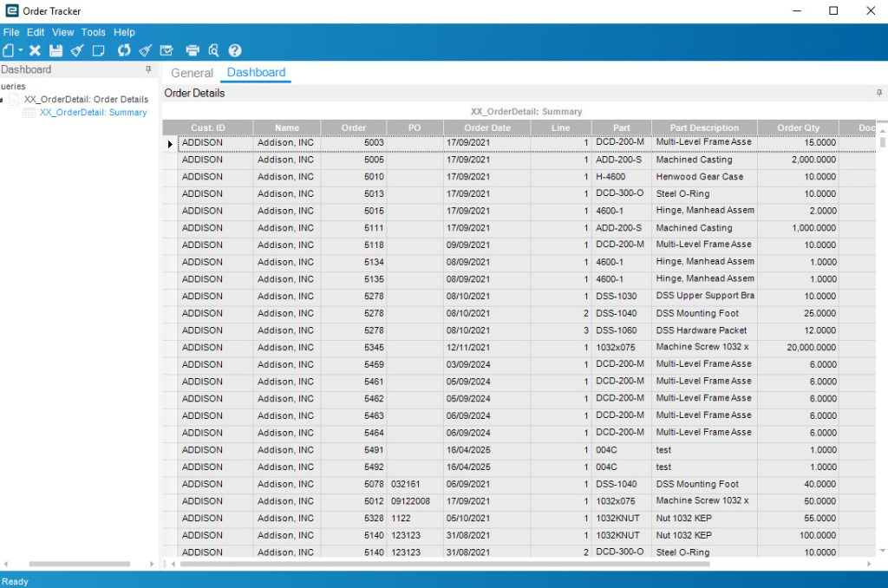Switch to the General tab
The width and height of the screenshot is (888, 588).
pos(192,73)
